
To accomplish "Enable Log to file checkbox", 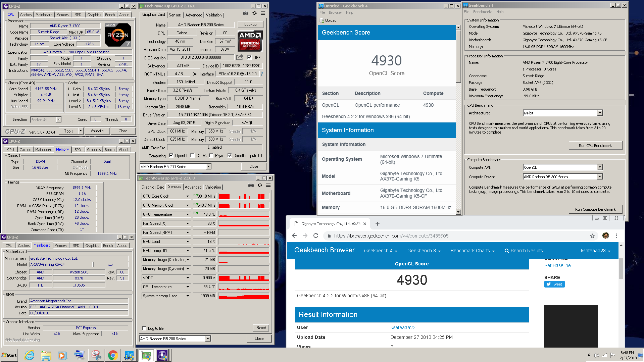I will tap(144, 328).
